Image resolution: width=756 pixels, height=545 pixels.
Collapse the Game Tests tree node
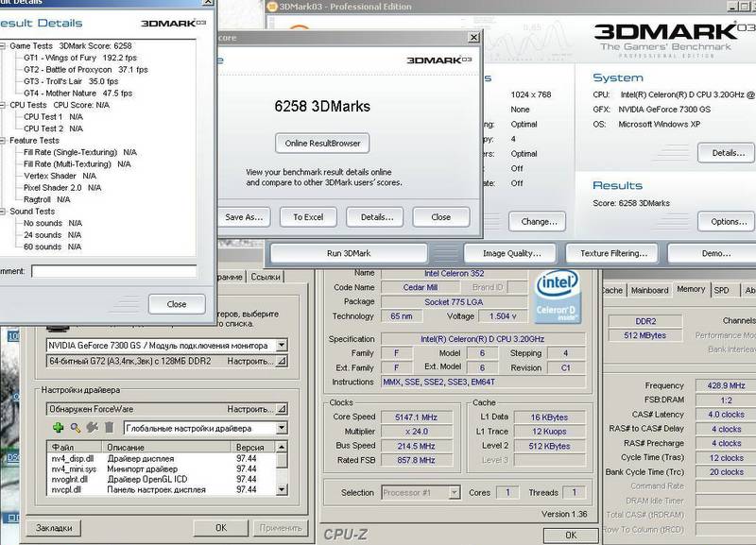3,45
